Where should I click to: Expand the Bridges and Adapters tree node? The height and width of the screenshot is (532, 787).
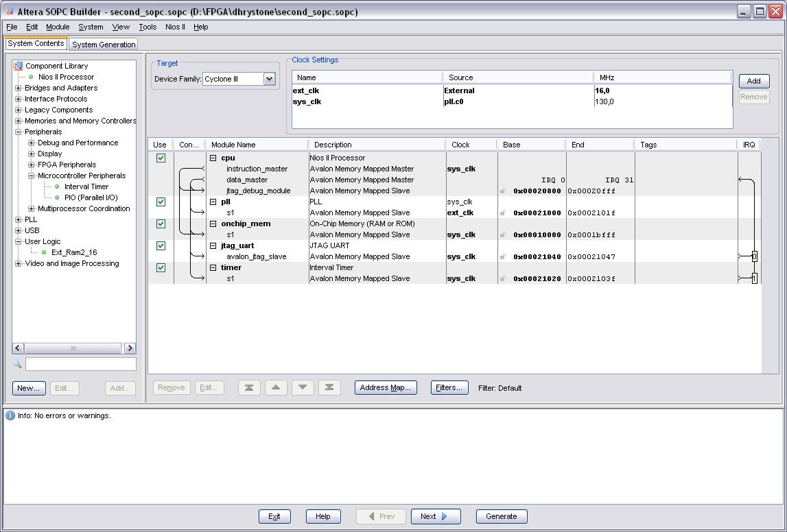coord(19,88)
